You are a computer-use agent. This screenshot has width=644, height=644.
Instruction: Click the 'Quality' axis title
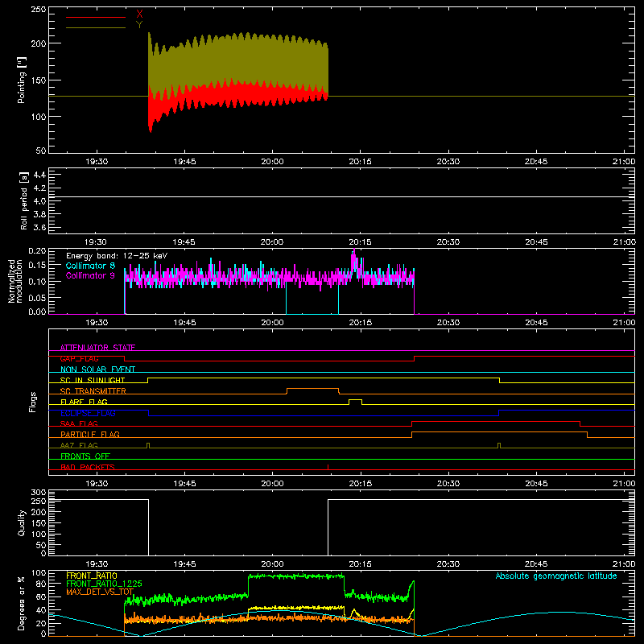(22, 522)
